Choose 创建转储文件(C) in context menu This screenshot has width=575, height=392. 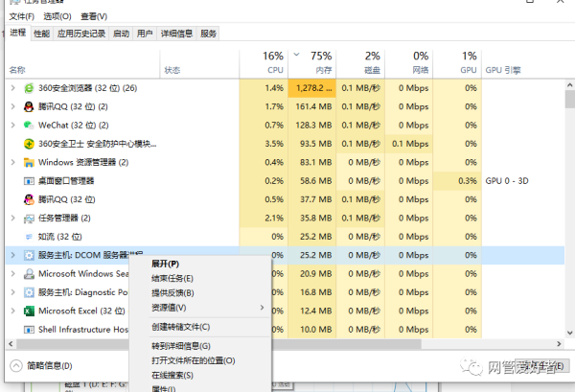tap(200, 327)
